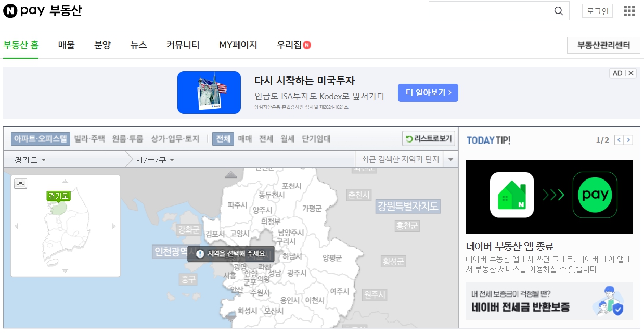The width and height of the screenshot is (644, 335).
Task: Click 인천광역시 region label
Action: pos(170,252)
